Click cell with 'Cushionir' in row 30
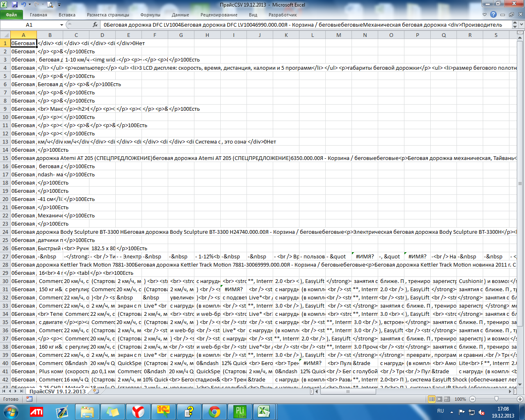Viewport: 525px width, 420px height. pos(470,281)
